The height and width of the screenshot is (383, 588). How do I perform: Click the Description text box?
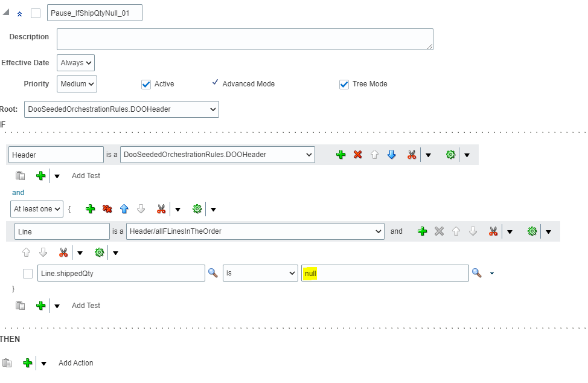point(244,39)
